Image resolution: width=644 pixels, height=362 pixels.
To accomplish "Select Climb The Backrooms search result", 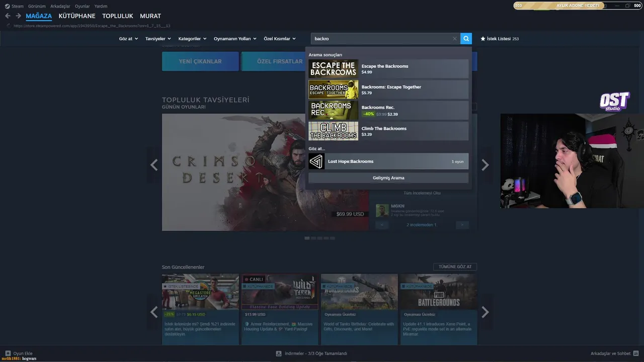I will coord(388,131).
